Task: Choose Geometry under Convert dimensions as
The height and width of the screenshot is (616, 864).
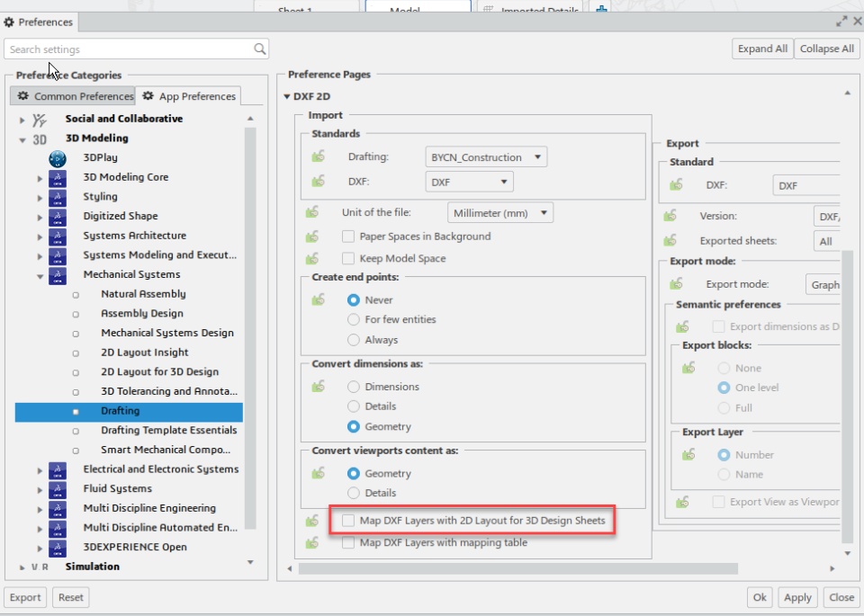Action: (x=353, y=426)
